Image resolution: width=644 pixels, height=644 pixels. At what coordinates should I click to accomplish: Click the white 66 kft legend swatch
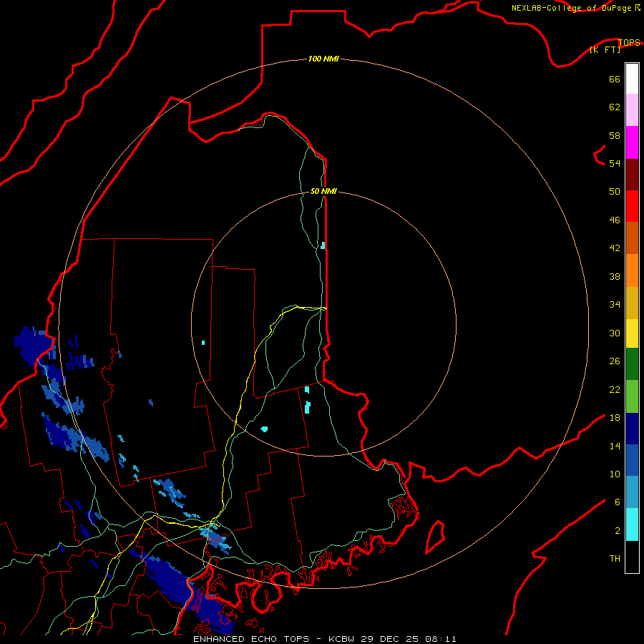pos(632,79)
